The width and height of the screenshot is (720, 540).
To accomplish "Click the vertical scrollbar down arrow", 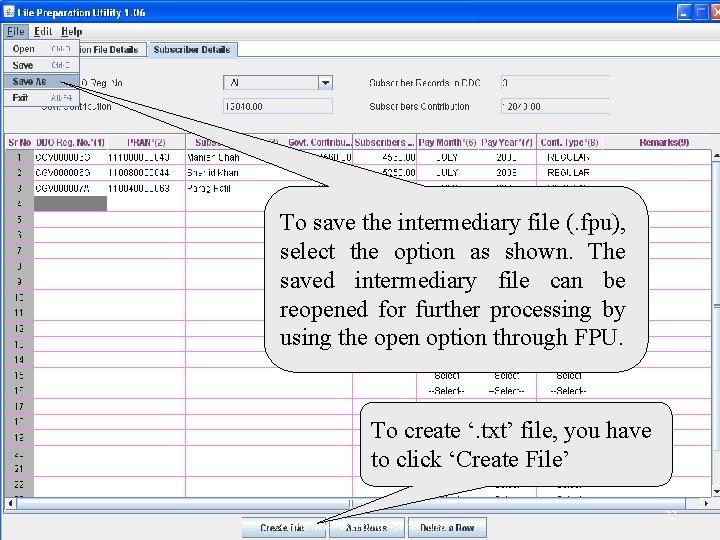I will [716, 491].
